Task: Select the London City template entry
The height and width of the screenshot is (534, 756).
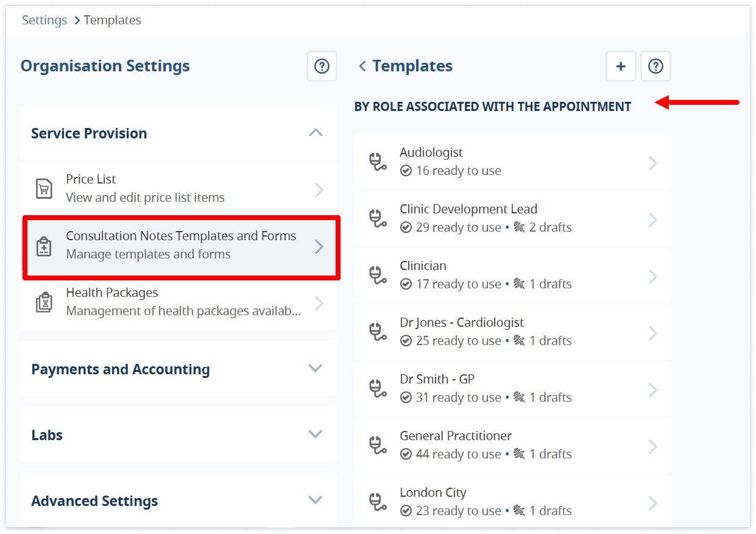Action: click(x=512, y=501)
